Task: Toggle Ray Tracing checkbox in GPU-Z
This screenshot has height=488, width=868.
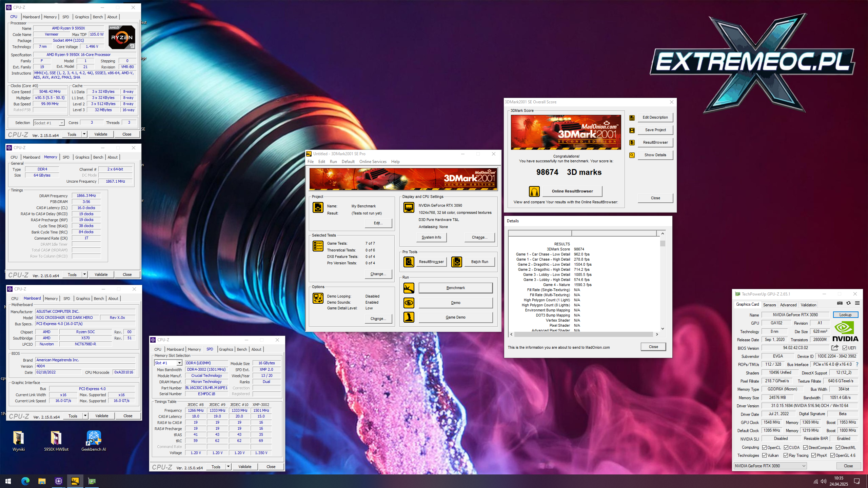Action: pyautogui.click(x=786, y=455)
